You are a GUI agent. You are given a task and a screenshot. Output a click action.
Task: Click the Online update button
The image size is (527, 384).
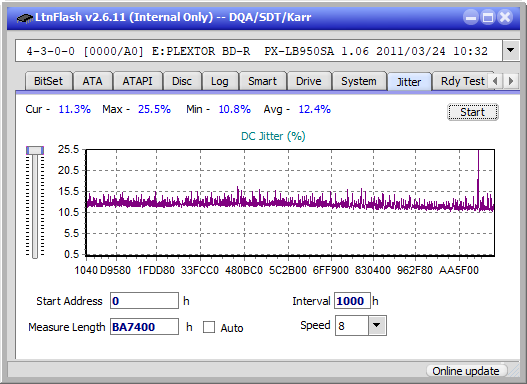466,371
